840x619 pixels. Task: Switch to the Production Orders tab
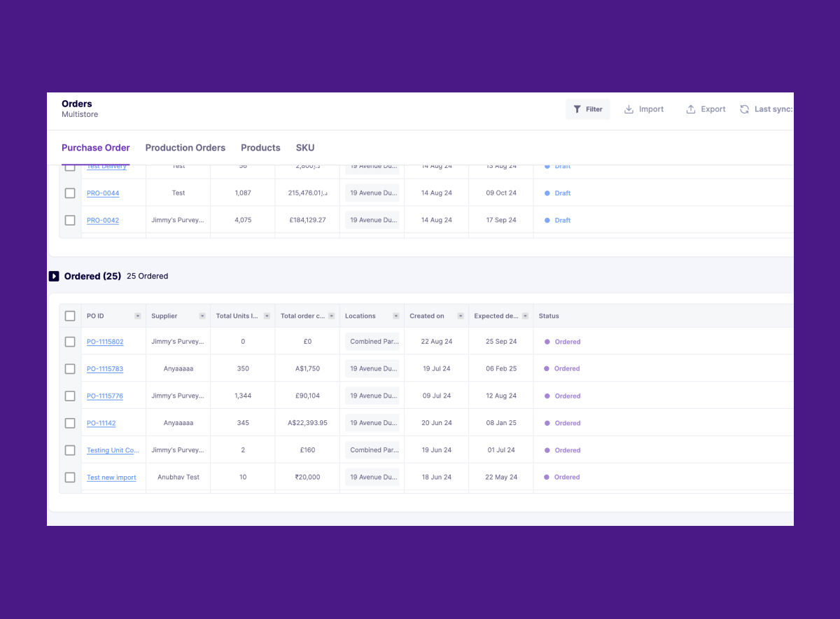[185, 148]
